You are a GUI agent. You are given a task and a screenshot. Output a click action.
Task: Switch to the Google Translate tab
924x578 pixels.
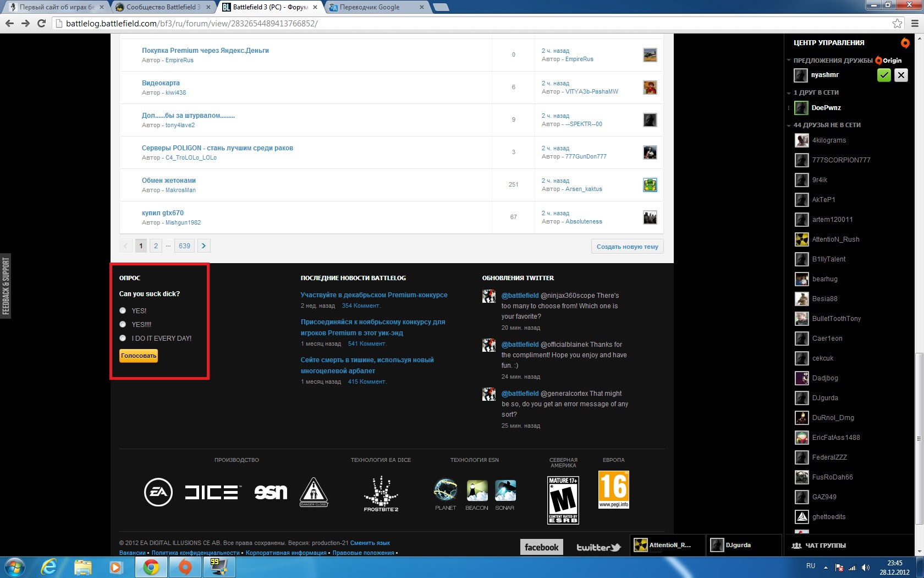point(377,7)
